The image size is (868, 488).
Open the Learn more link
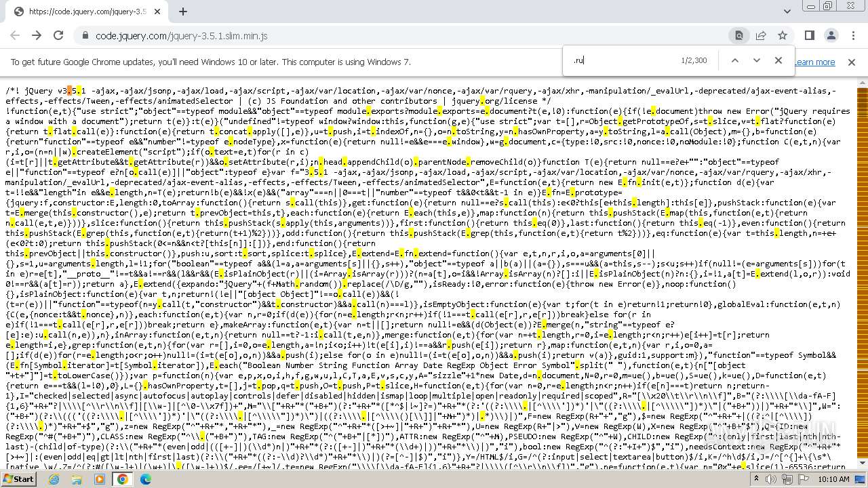(814, 62)
